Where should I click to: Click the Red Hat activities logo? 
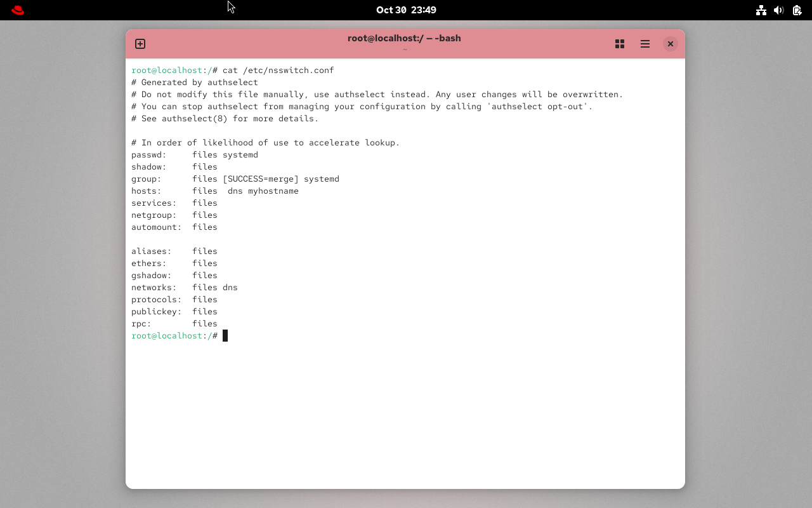coord(17,10)
